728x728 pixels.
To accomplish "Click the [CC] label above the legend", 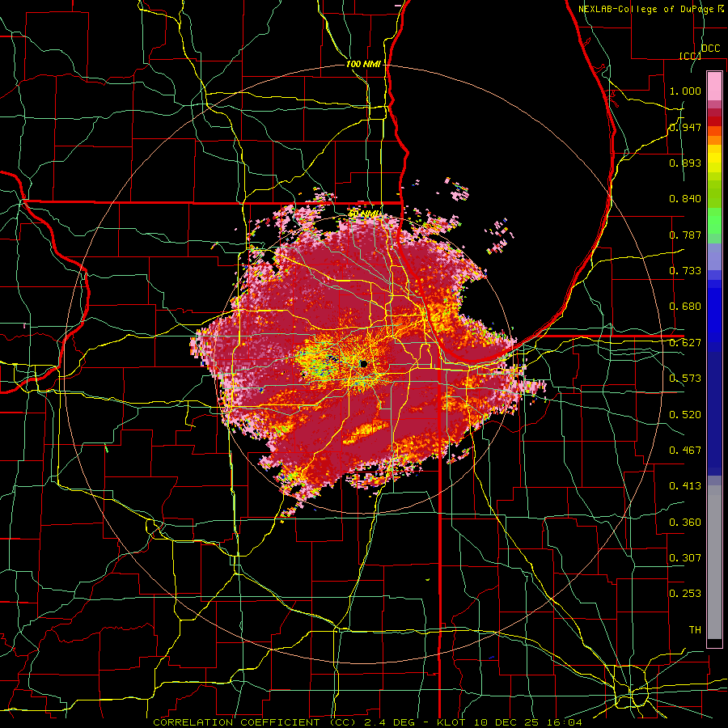I will (690, 56).
